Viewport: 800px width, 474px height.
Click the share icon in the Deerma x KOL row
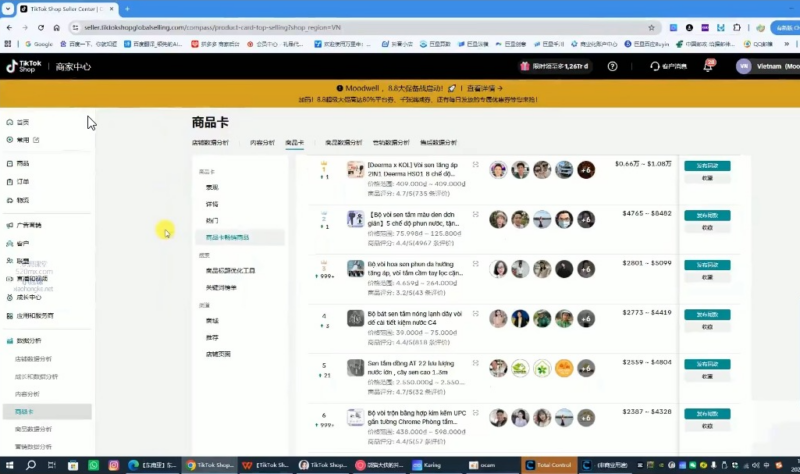pos(476,165)
